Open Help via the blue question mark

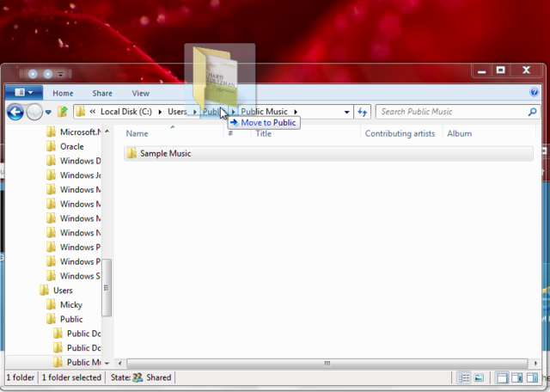pos(535,92)
